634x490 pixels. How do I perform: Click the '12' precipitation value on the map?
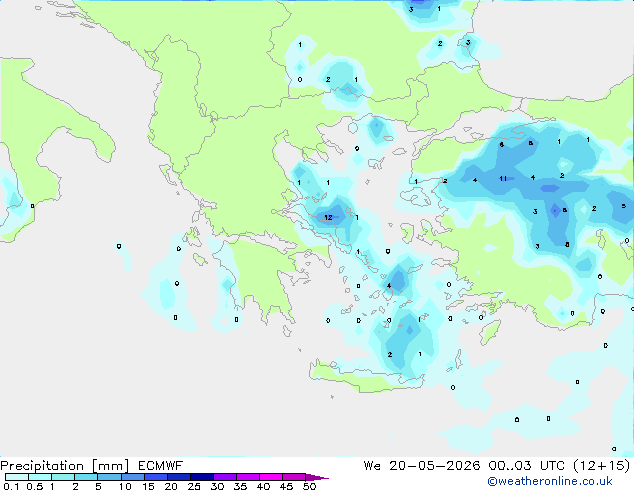328,218
